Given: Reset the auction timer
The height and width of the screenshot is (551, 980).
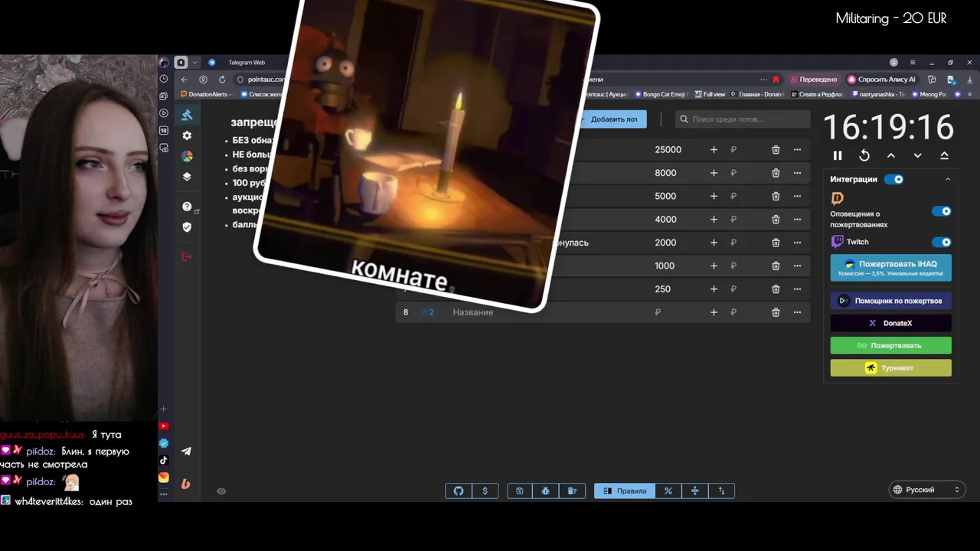Looking at the screenshot, I should 864,155.
